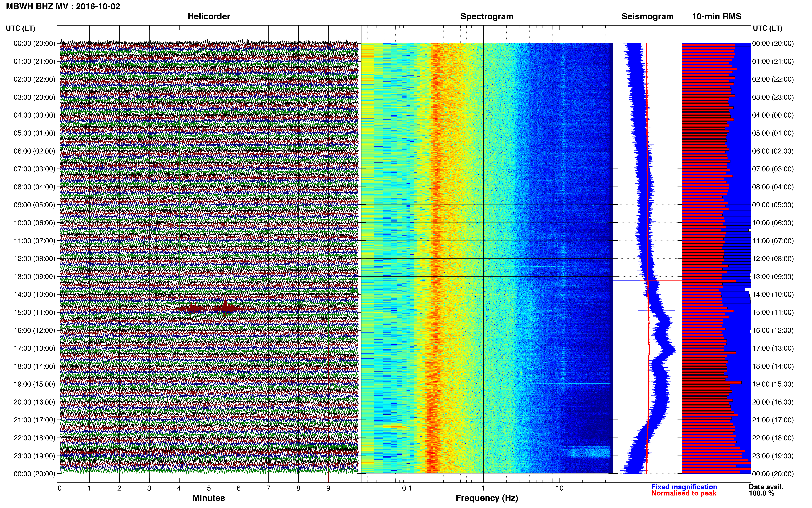
Task: Click the 'Helicorder' panel heading
Action: (208, 16)
